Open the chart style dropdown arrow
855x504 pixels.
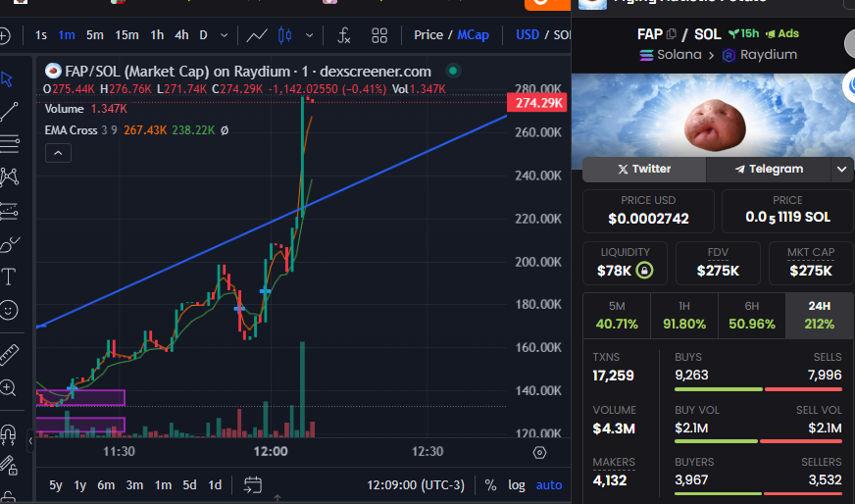(309, 35)
